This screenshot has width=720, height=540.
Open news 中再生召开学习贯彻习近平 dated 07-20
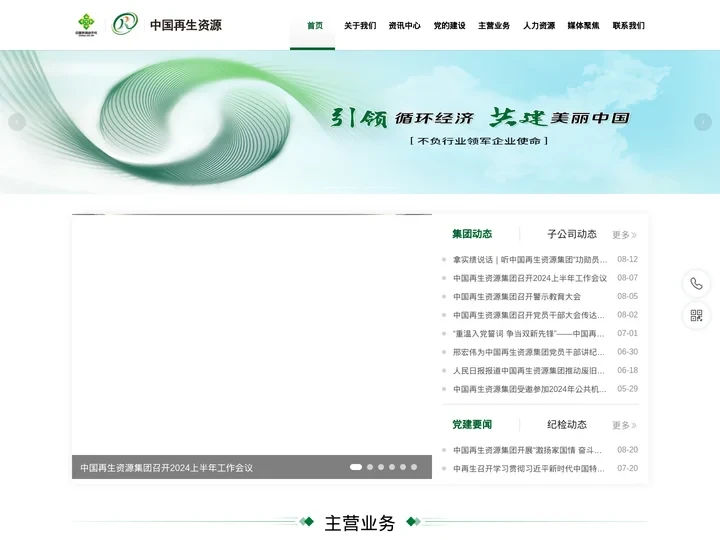point(529,468)
